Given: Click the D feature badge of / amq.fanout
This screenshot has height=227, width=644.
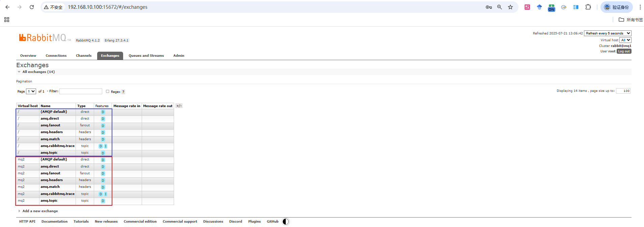Looking at the screenshot, I should [x=103, y=126].
